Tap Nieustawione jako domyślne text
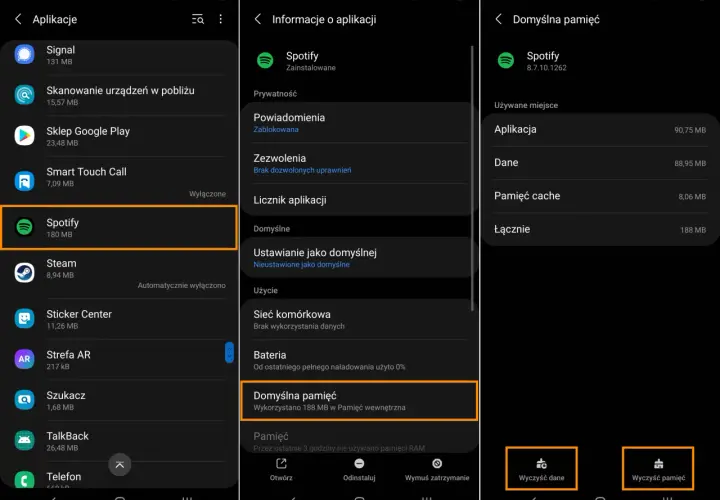 pyautogui.click(x=302, y=264)
